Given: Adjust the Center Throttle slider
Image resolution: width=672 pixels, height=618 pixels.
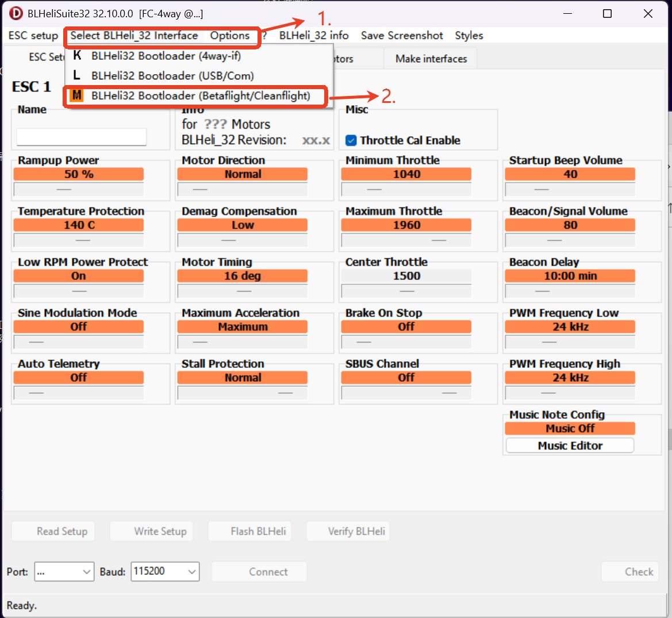Looking at the screenshot, I should (x=406, y=291).
